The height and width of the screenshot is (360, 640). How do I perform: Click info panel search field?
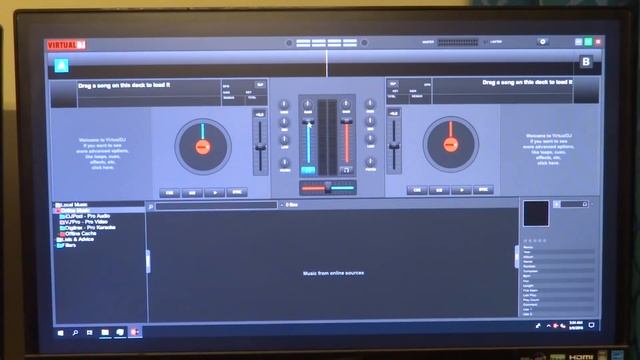coord(574,204)
